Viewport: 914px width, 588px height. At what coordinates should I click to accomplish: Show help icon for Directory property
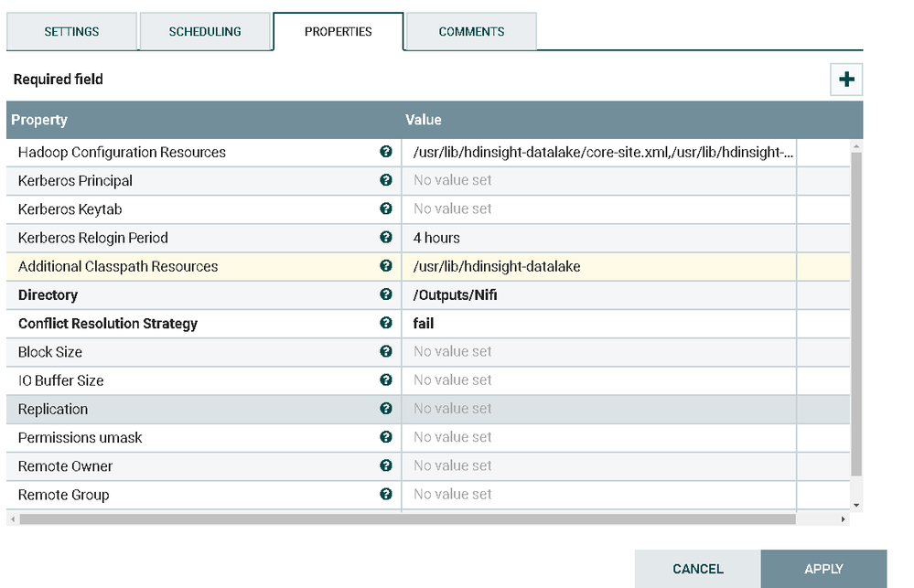(x=385, y=294)
